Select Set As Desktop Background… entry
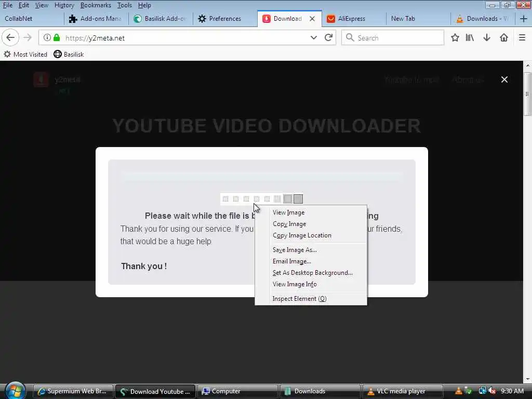532x399 pixels. (311, 273)
